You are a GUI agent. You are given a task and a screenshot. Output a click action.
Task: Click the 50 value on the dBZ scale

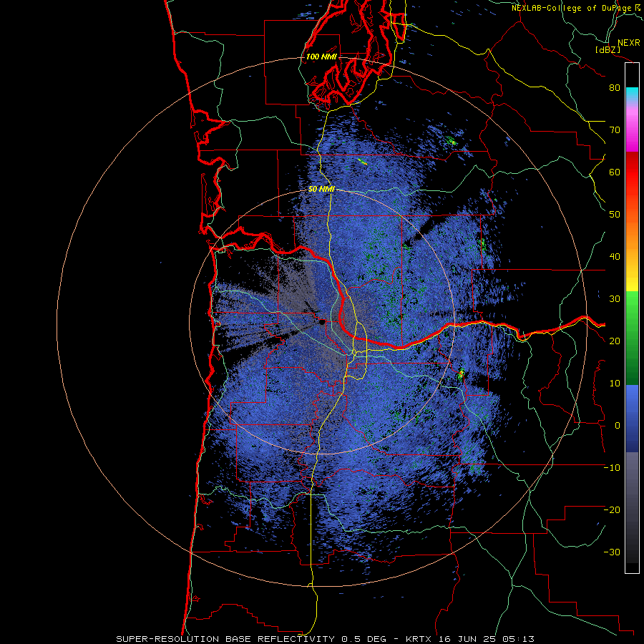pyautogui.click(x=615, y=215)
